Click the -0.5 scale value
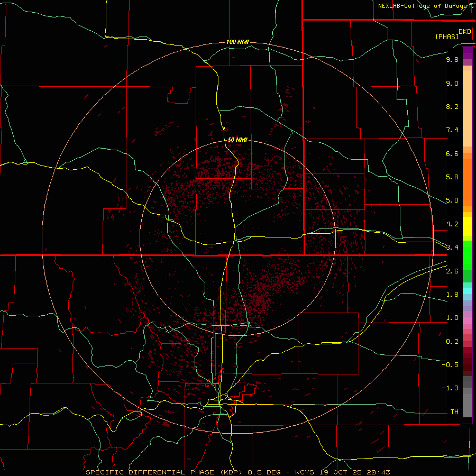The image size is (476, 476). [x=450, y=365]
